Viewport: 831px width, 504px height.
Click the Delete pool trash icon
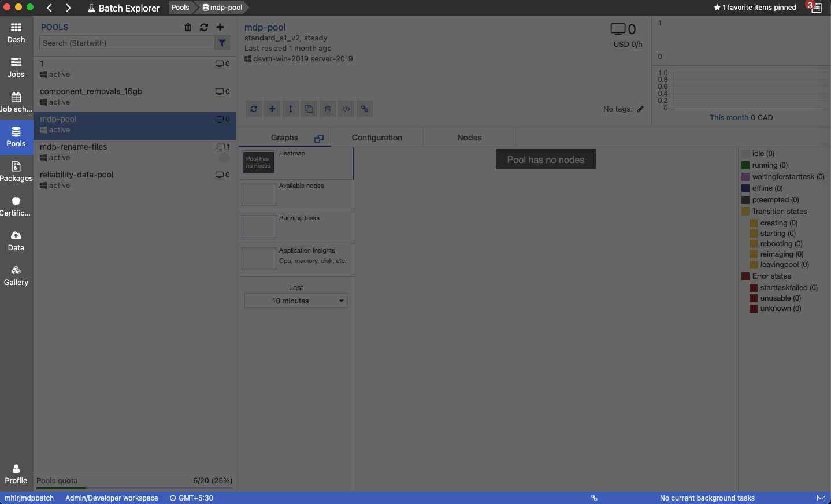click(x=328, y=109)
